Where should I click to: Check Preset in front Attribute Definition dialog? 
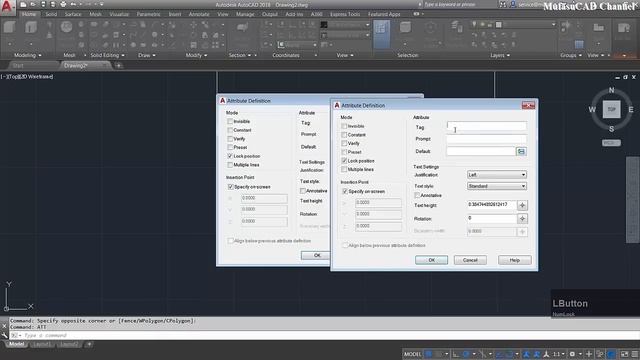click(344, 152)
